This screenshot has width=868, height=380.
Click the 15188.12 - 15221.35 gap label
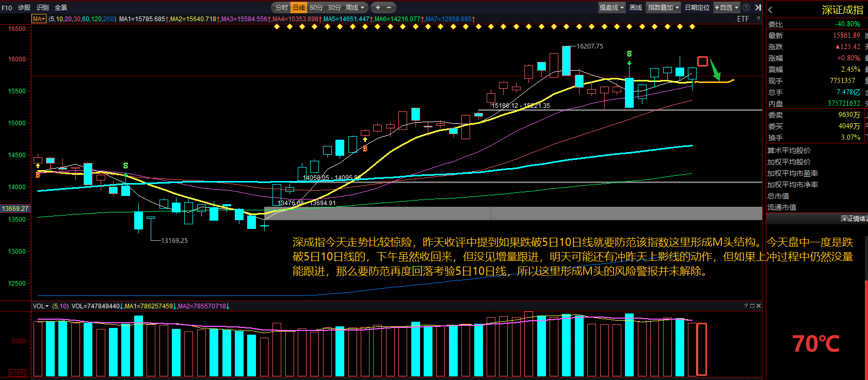(520, 105)
